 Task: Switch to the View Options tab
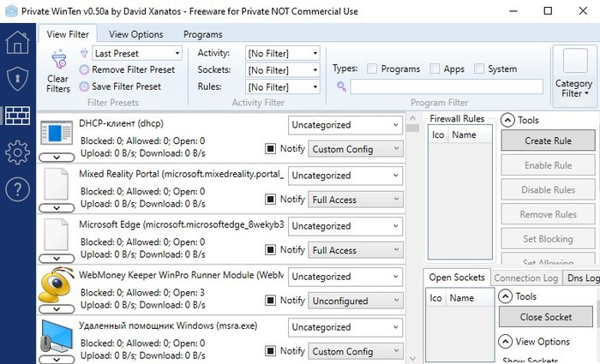tap(135, 34)
